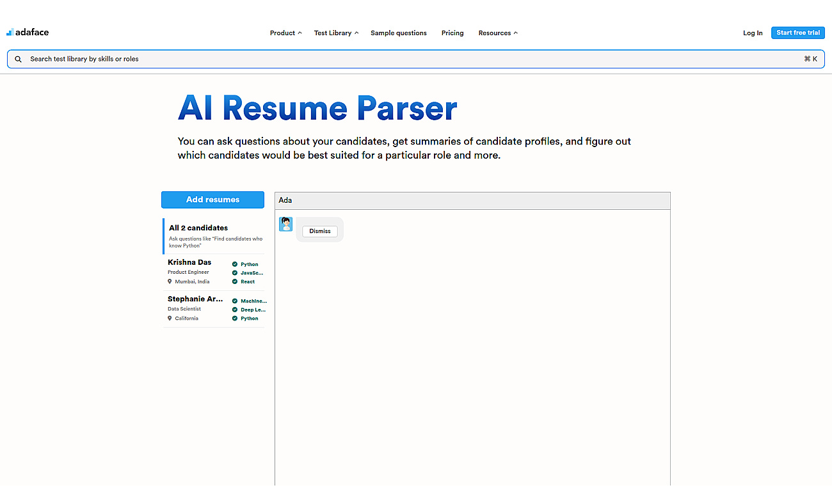832x504 pixels.
Task: Click the "Find candidates who know Python" hint
Action: (x=216, y=242)
